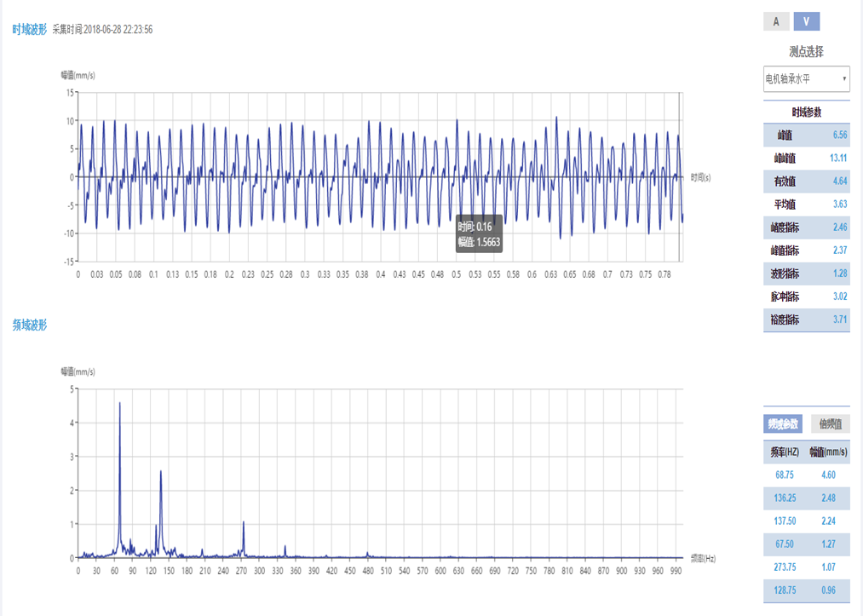
Task: Click the 时域波形 section title
Action: point(30,29)
